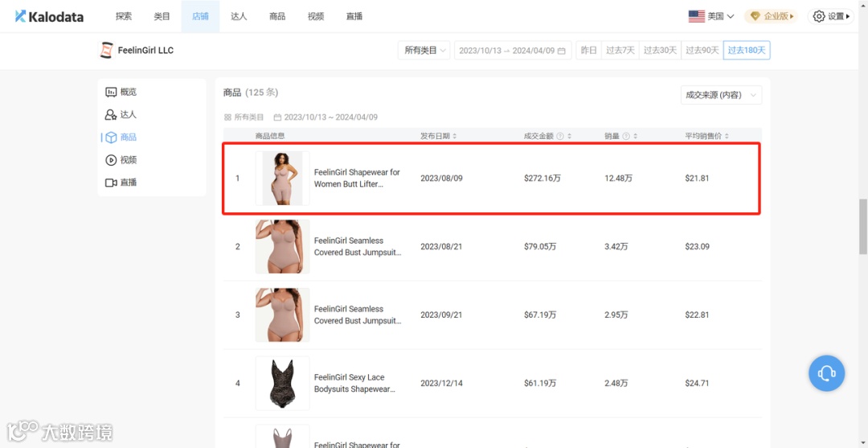Open FeelinGirl Sexy Lace Bodysuits Shapewear link
868x448 pixels.
coord(355,383)
